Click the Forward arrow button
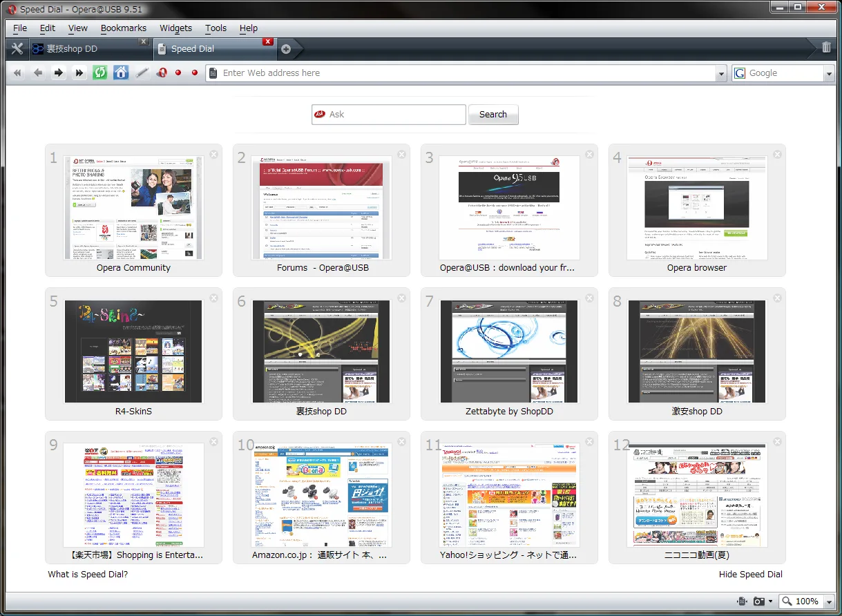This screenshot has width=842, height=616. point(59,73)
